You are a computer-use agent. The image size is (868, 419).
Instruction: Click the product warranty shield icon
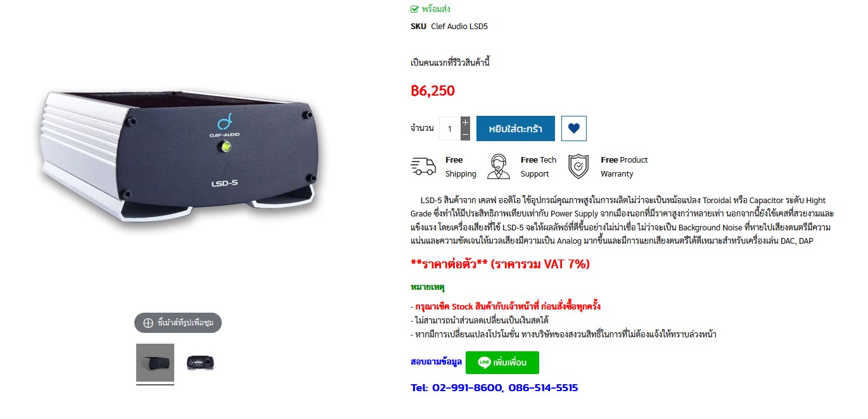pyautogui.click(x=578, y=166)
